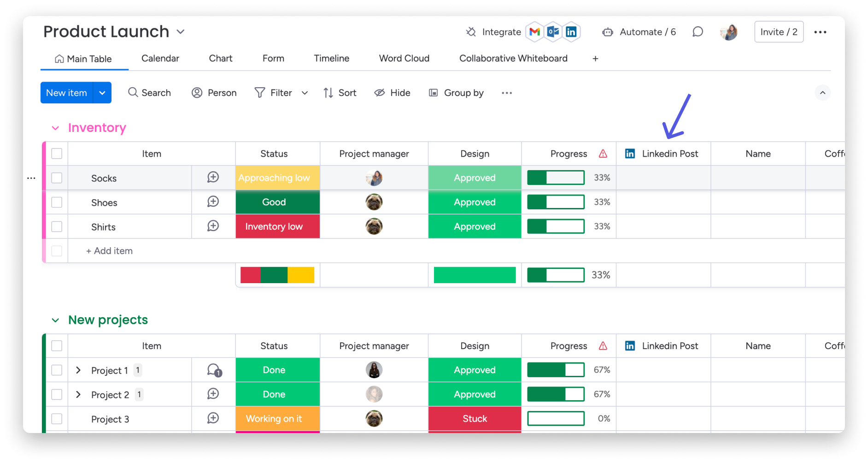The height and width of the screenshot is (463, 868).
Task: Collapse the Inventory group
Action: pyautogui.click(x=55, y=128)
